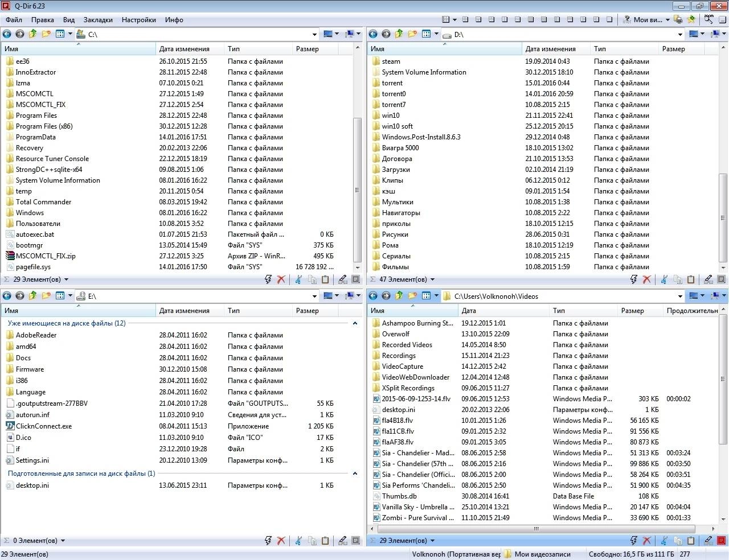Click the red select-all icon under Videos pane

[722, 541]
